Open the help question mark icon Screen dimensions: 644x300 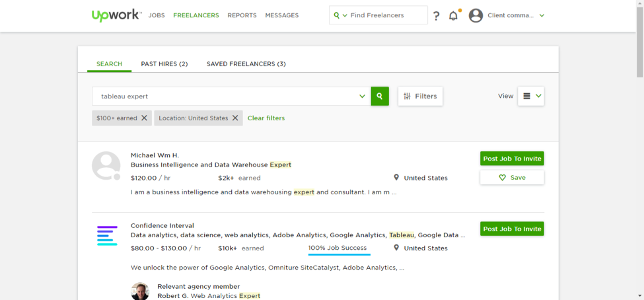(x=436, y=16)
